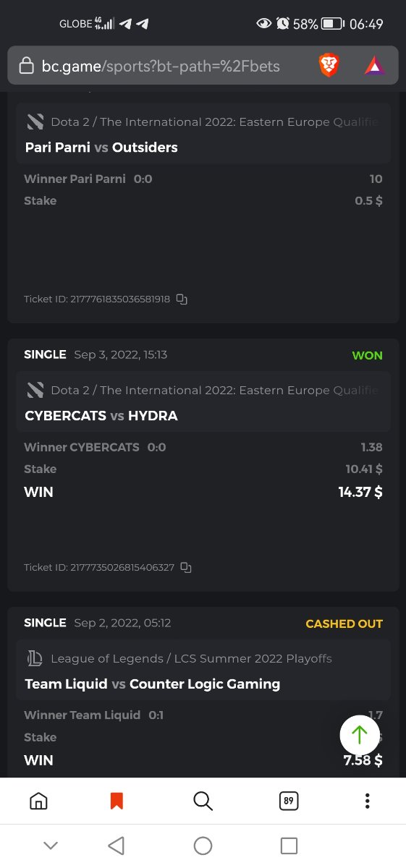The height and width of the screenshot is (868, 406).
Task: Open the Pari Parni vs Outsiders match
Action: tap(101, 148)
